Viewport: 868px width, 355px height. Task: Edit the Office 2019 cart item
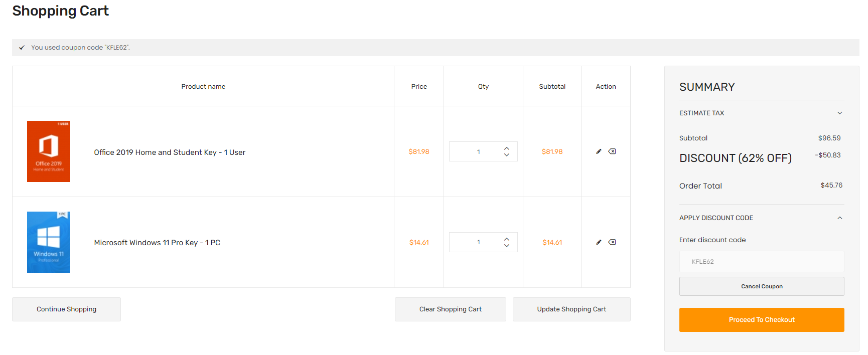(599, 151)
